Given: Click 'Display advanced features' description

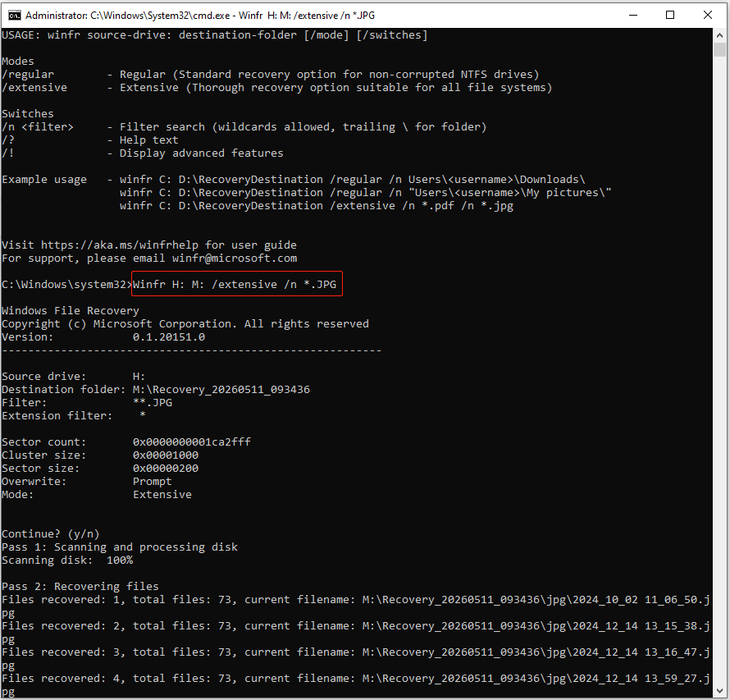Looking at the screenshot, I should point(201,153).
